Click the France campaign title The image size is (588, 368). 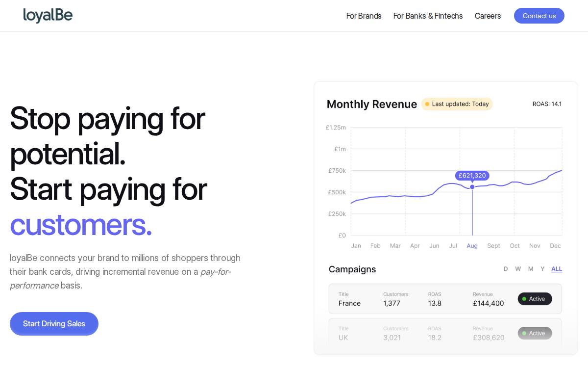click(x=349, y=303)
